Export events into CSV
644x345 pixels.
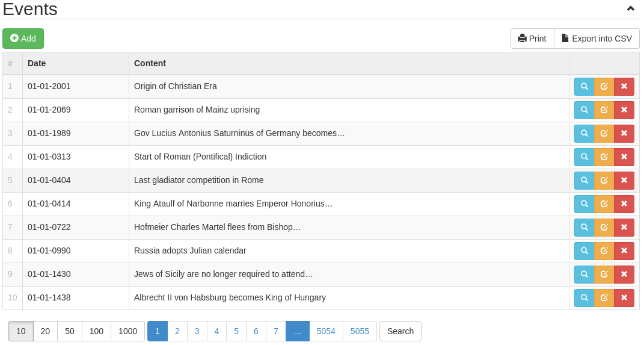pos(596,39)
